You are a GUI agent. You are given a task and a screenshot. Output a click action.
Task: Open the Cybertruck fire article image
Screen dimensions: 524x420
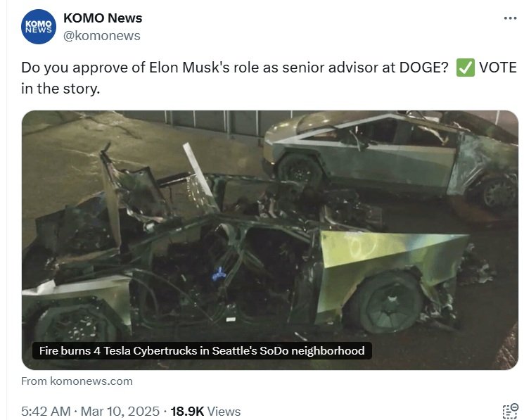(x=269, y=239)
